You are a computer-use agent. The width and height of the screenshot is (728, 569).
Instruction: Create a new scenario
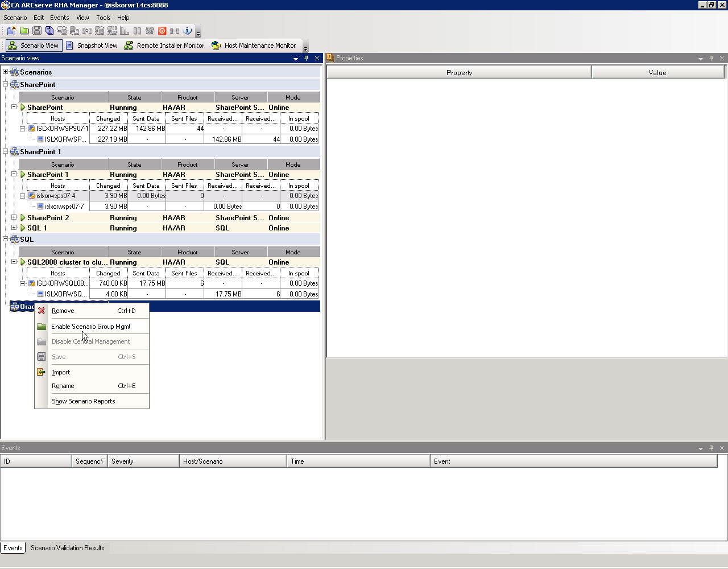[x=11, y=31]
